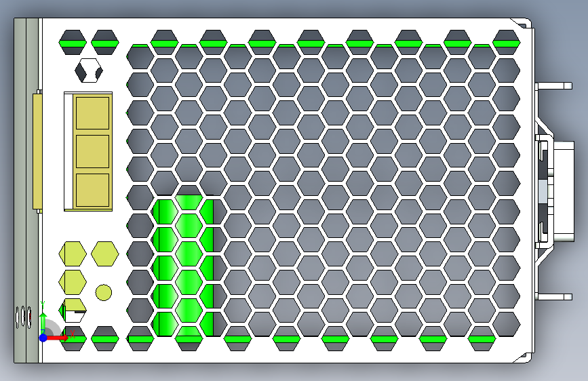
Task: Pick the white hexagonal standoff above the connector
Action: click(88, 70)
